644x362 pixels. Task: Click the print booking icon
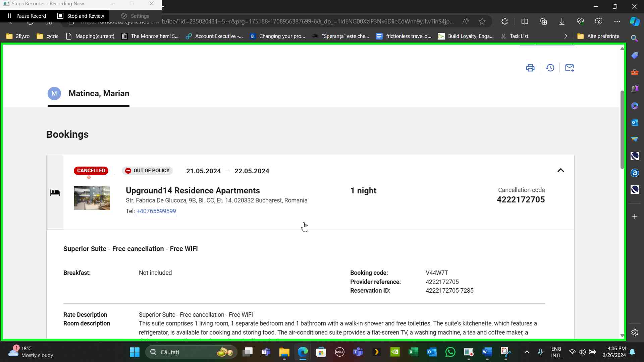pyautogui.click(x=530, y=68)
